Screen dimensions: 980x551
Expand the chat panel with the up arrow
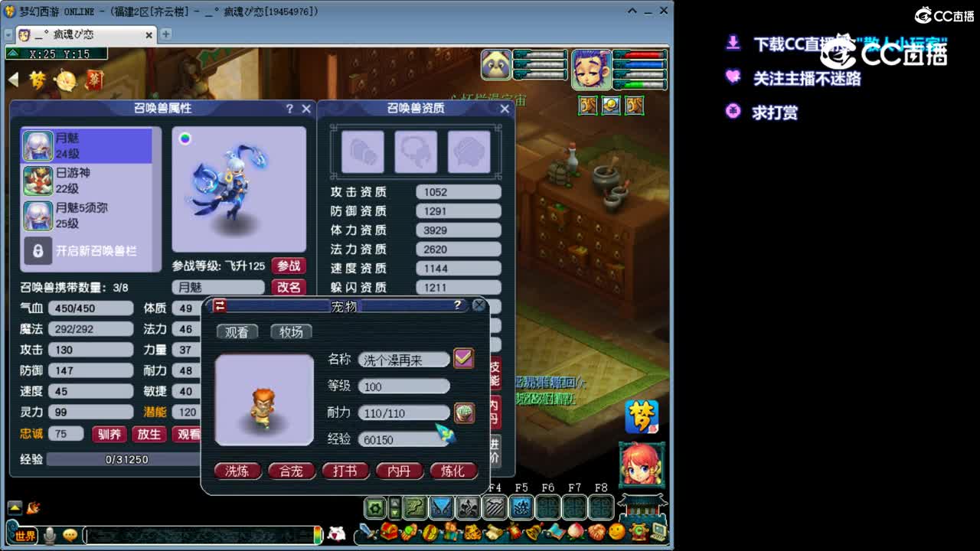[x=15, y=507]
